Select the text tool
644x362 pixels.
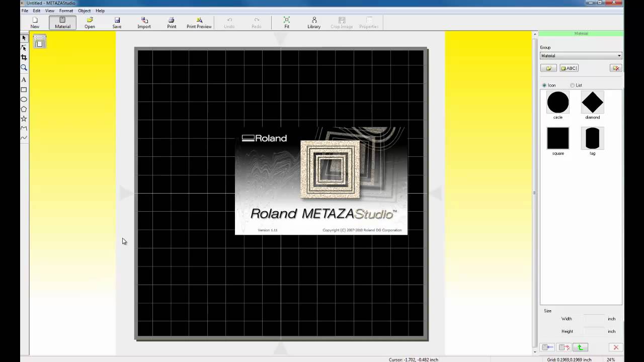click(x=24, y=80)
